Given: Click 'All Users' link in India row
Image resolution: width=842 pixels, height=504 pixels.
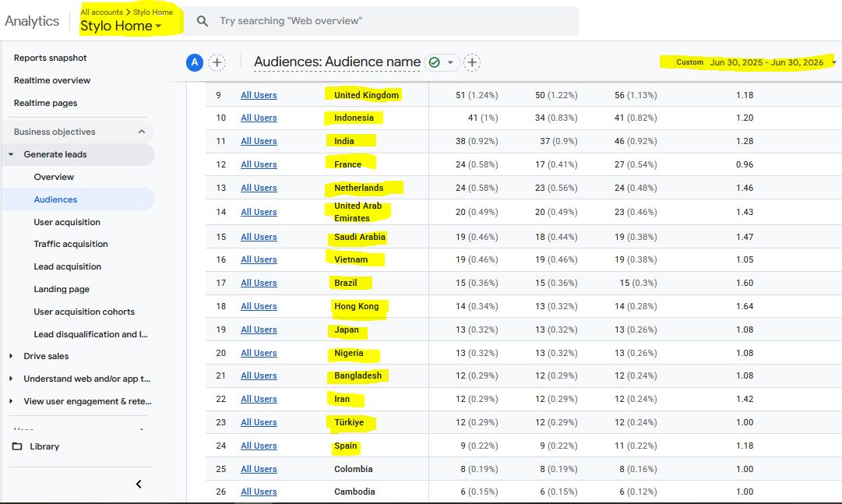Looking at the screenshot, I should (259, 141).
